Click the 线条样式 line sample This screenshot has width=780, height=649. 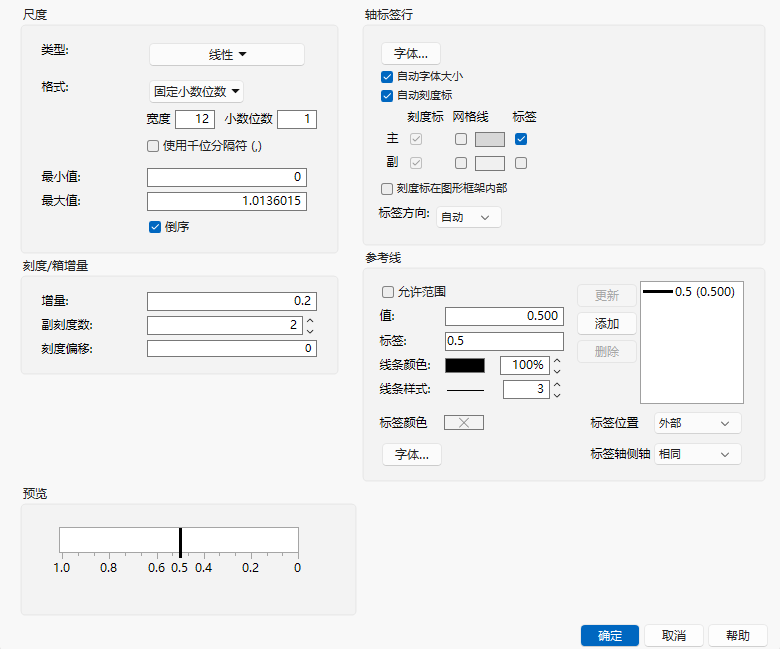point(465,390)
